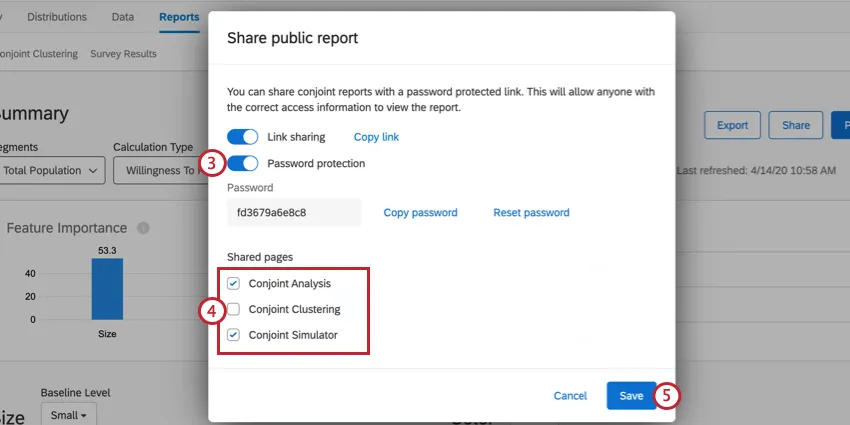Click the password text field
Viewport: 850px width, 425px height.
tap(294, 213)
